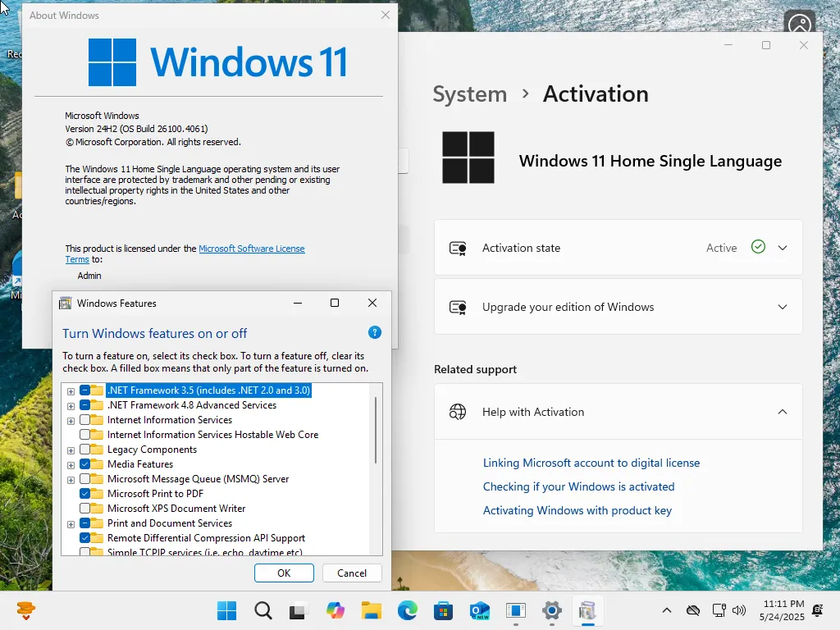Launch Microsoft Edge from the taskbar
840x630 pixels.
[408, 610]
